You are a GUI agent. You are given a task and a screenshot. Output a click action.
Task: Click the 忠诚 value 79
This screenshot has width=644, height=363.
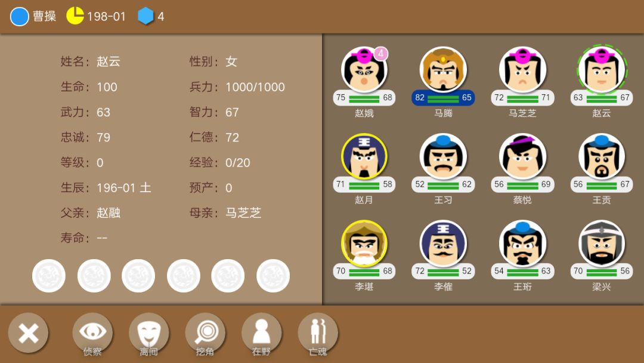pyautogui.click(x=104, y=137)
